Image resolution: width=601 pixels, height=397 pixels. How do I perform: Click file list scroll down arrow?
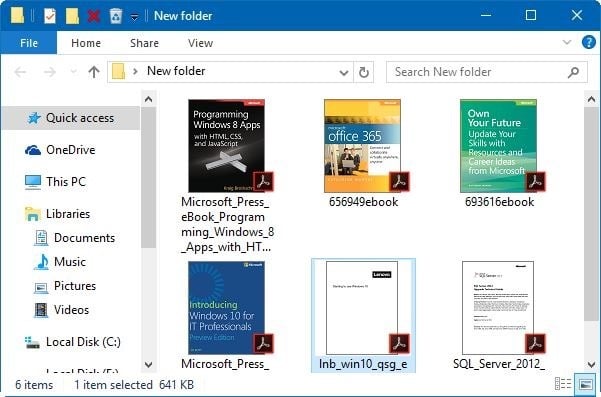(x=591, y=364)
